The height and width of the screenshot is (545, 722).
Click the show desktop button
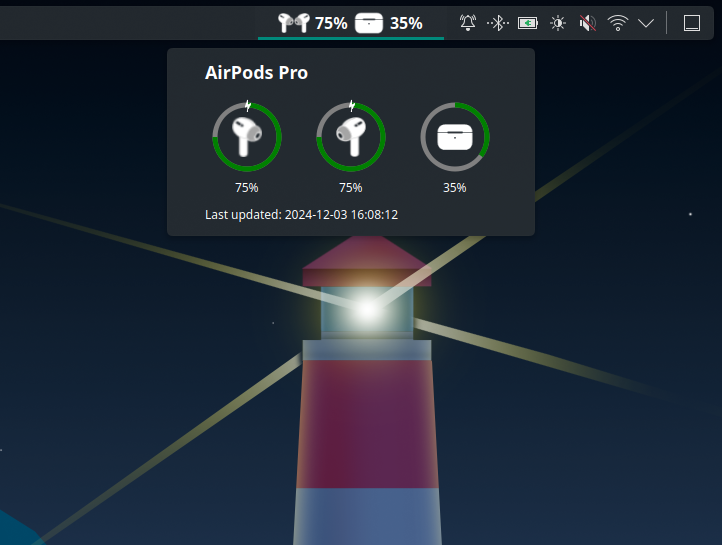click(x=692, y=23)
